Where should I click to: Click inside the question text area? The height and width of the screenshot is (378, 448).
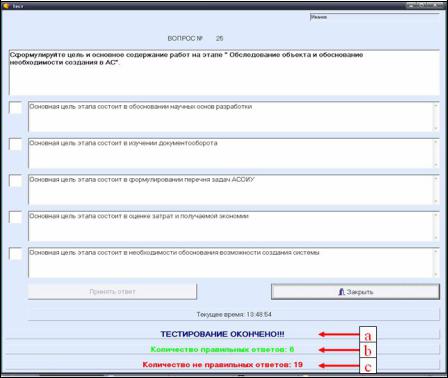click(x=224, y=72)
